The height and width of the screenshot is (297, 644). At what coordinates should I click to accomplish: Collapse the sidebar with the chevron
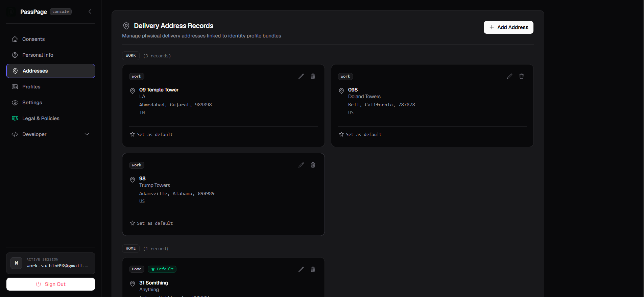click(x=90, y=11)
